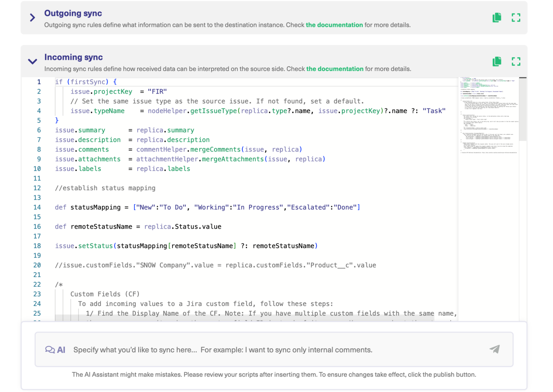Open the documentation link under Outgoing sync
Screen dimensions: 553x392
coord(334,25)
